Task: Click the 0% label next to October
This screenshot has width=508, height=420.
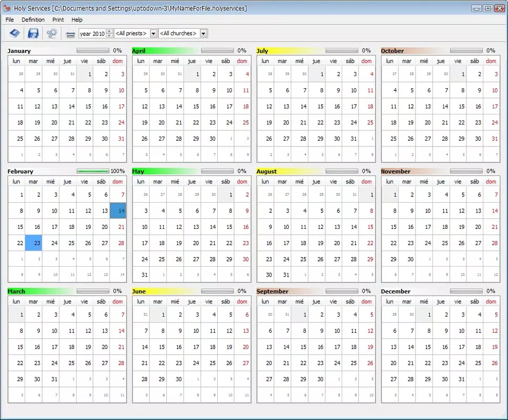Action: [491, 50]
